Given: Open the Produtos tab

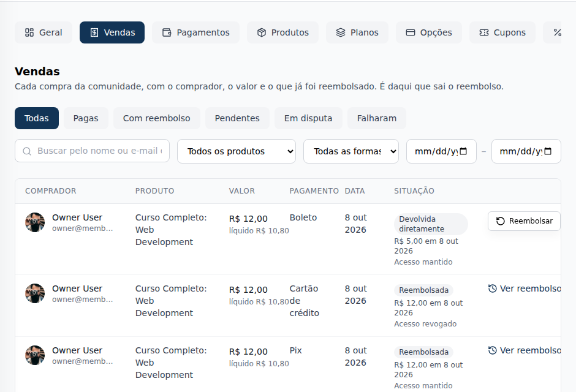Looking at the screenshot, I should [x=283, y=32].
